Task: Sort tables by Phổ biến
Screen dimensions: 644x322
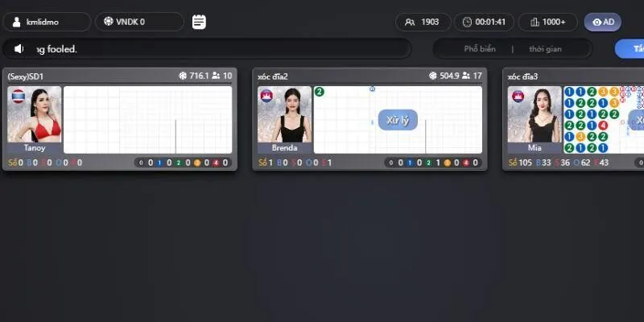Action: [x=480, y=49]
